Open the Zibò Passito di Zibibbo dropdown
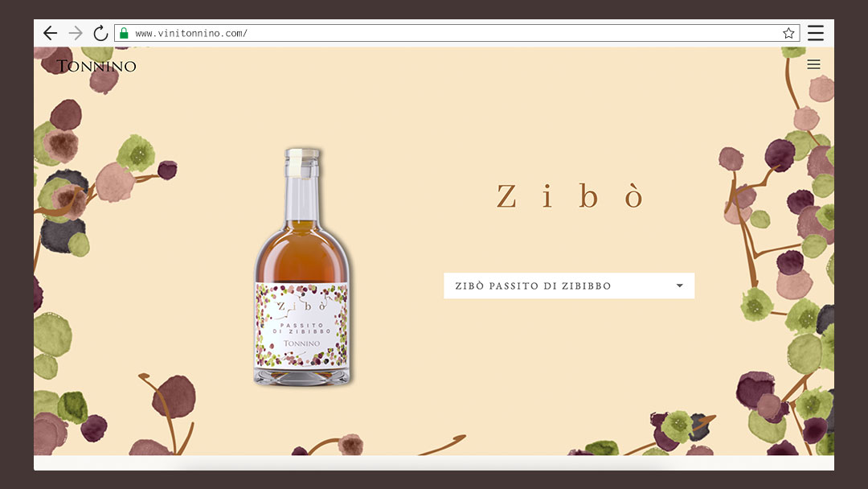 coord(569,286)
